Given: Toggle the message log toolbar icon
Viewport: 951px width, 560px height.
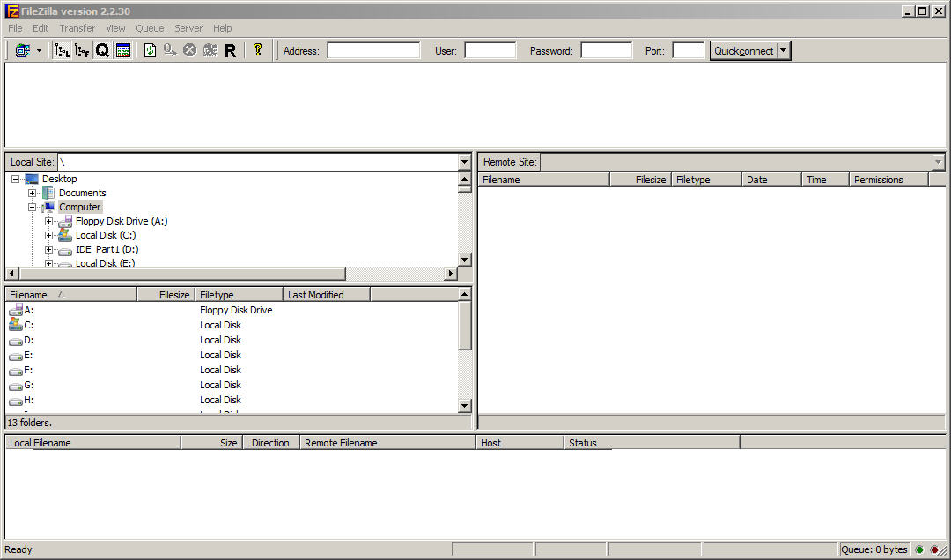Looking at the screenshot, I should point(122,50).
